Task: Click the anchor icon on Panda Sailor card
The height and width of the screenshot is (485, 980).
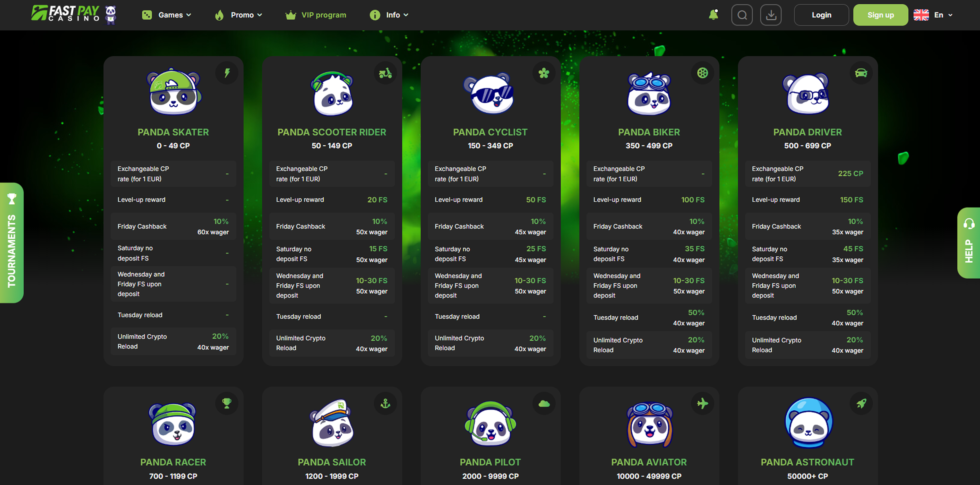Action: coord(385,403)
